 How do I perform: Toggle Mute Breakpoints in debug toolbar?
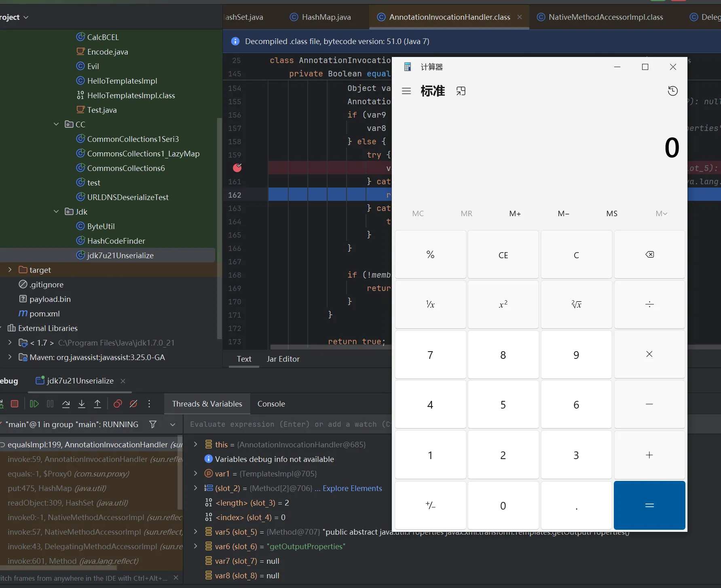[133, 404]
